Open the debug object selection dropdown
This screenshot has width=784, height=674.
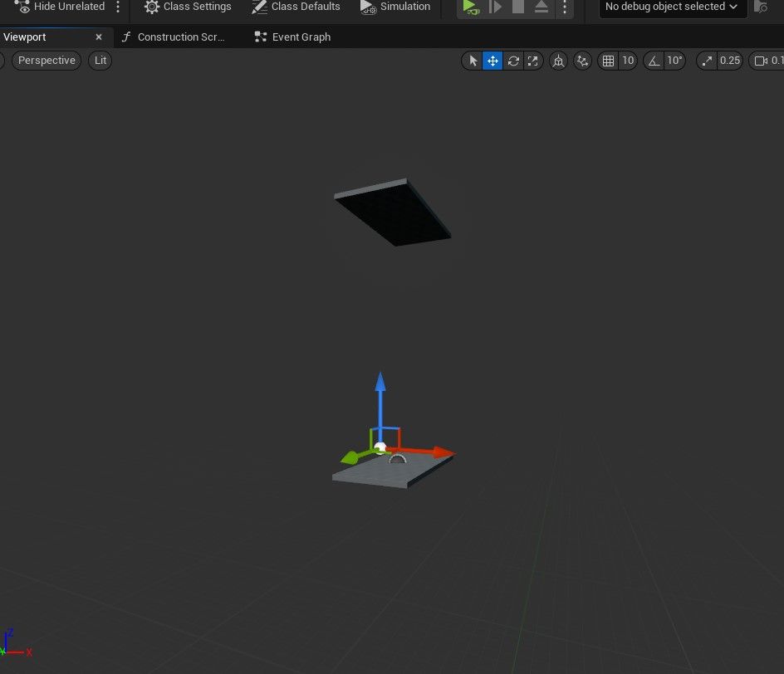(672, 7)
